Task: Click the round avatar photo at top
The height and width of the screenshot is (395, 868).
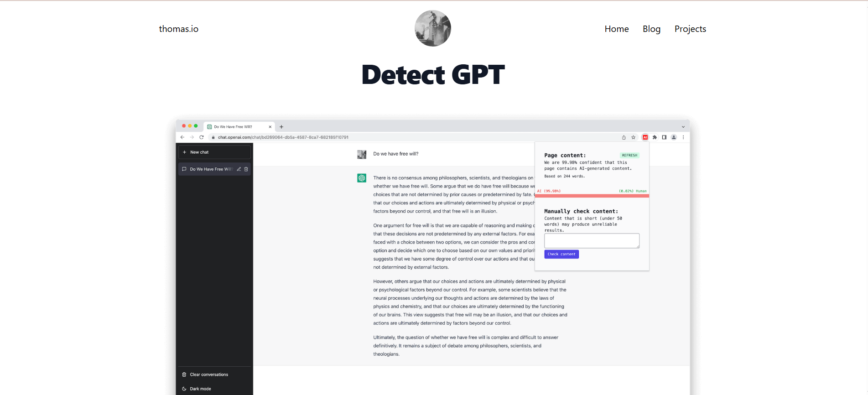Action: pos(432,28)
